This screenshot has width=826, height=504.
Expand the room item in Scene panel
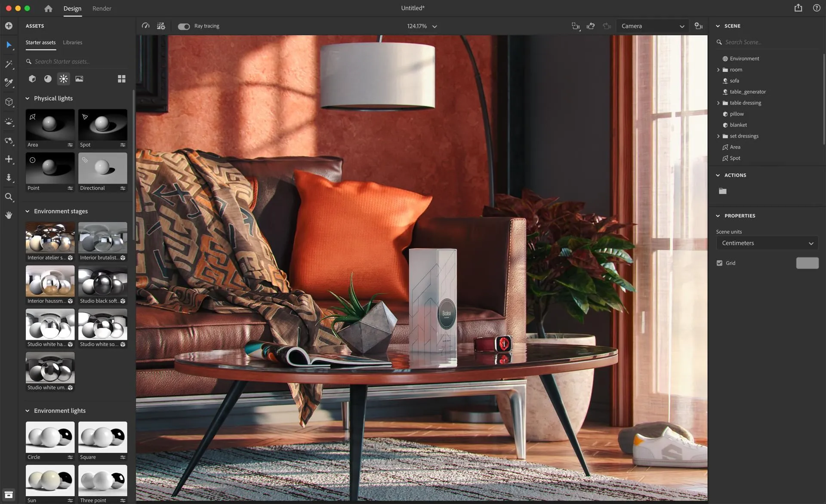(718, 69)
